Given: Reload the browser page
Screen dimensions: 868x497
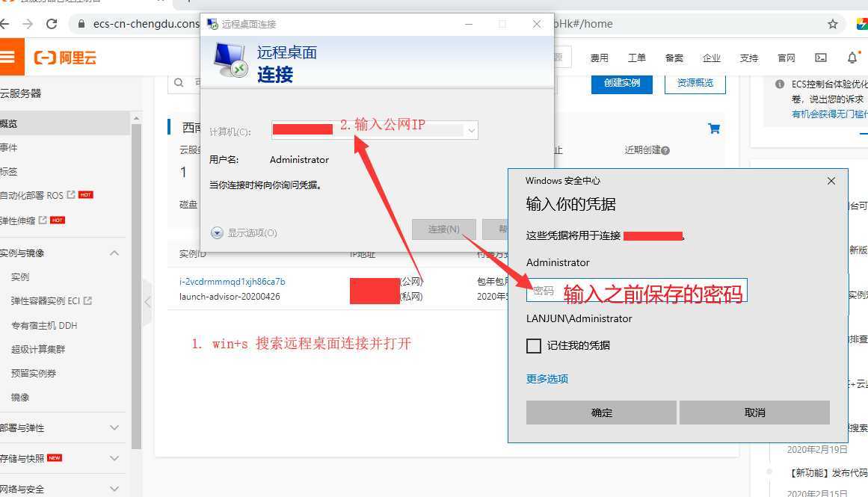Looking at the screenshot, I should [52, 24].
